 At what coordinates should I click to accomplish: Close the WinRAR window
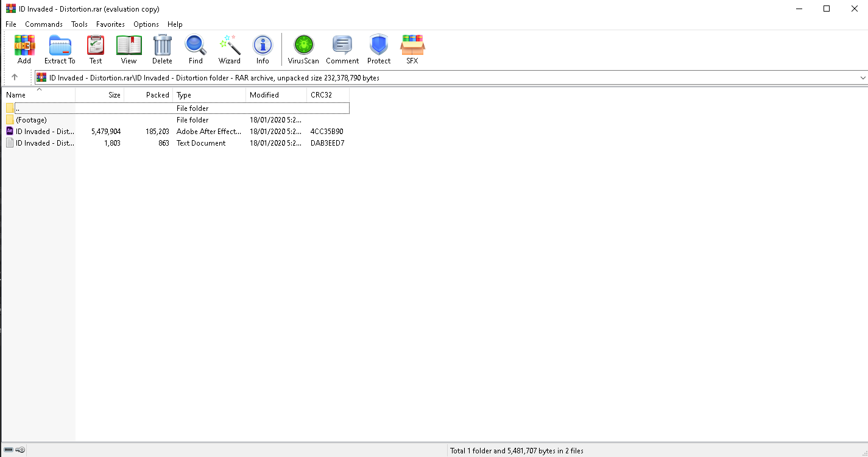(854, 9)
